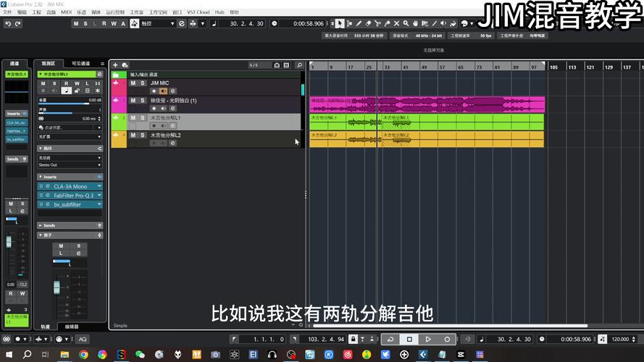Expand the inspector Sends section
Image resolution: width=644 pixels, height=362 pixels.
pos(41,225)
